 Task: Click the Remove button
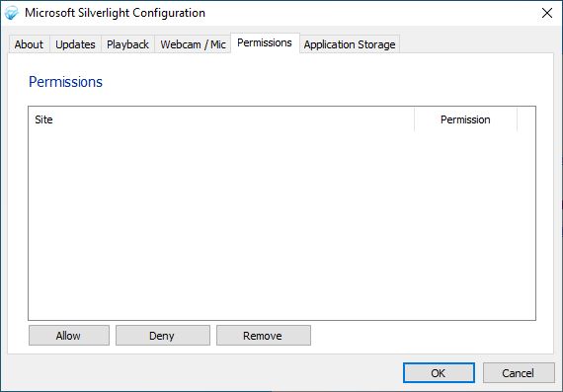click(x=264, y=336)
